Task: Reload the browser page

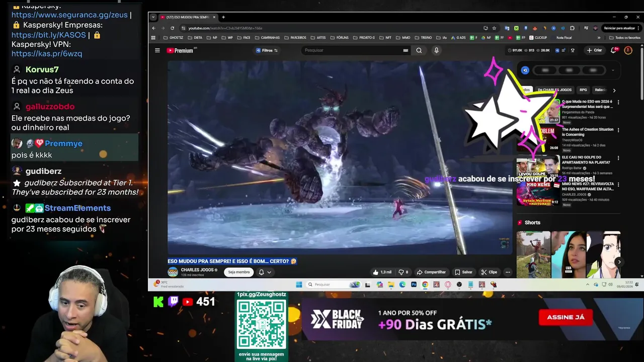Action: [172, 28]
